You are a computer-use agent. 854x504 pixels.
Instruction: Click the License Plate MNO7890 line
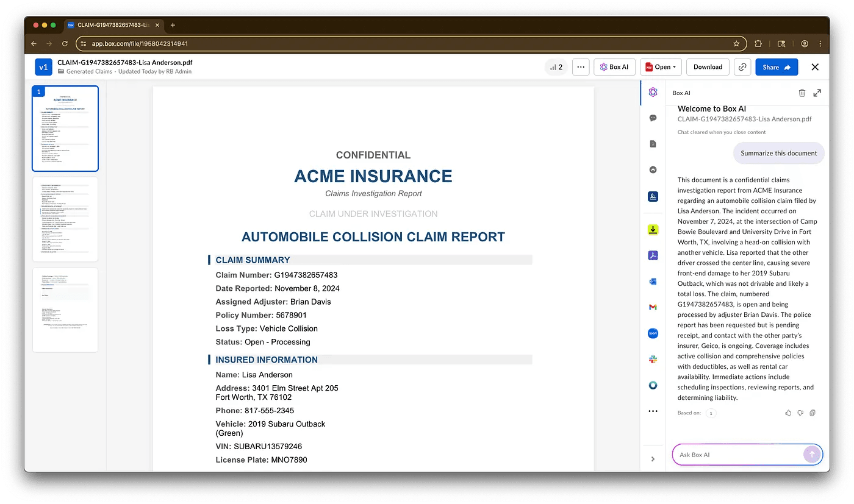[261, 460]
